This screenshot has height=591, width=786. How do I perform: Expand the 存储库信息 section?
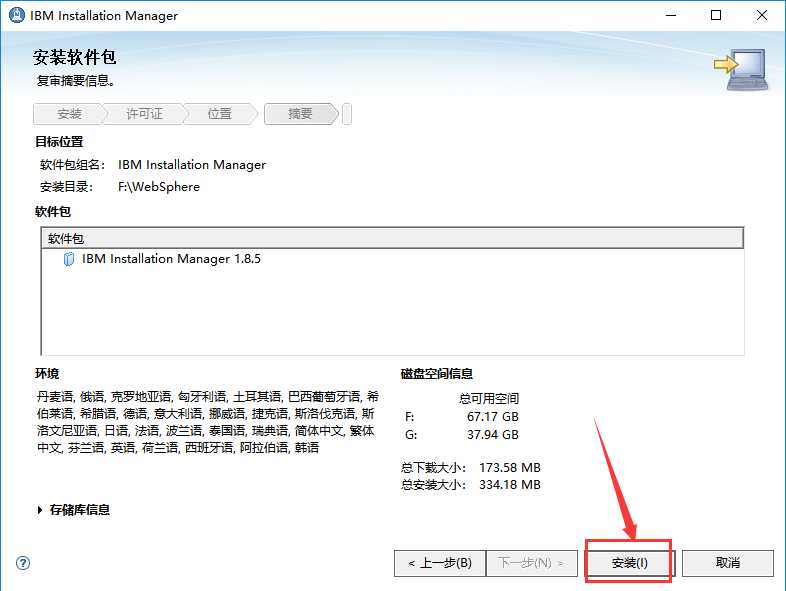[x=40, y=510]
